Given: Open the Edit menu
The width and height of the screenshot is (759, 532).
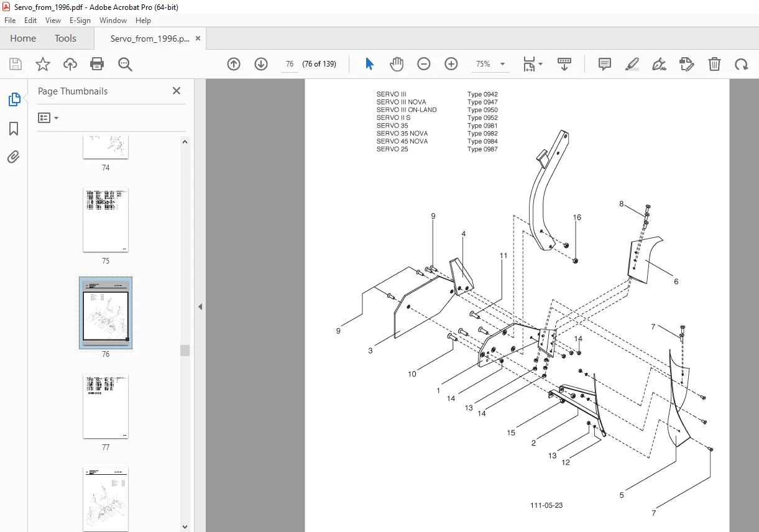Looking at the screenshot, I should click(x=30, y=21).
